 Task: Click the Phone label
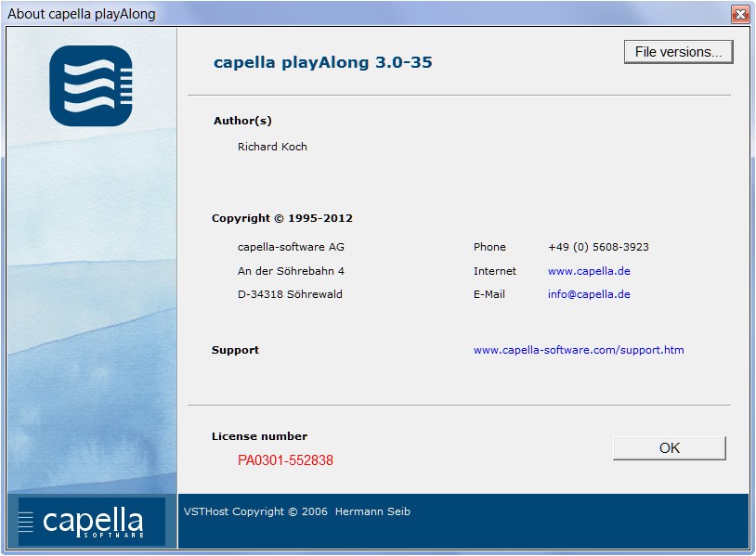489,247
